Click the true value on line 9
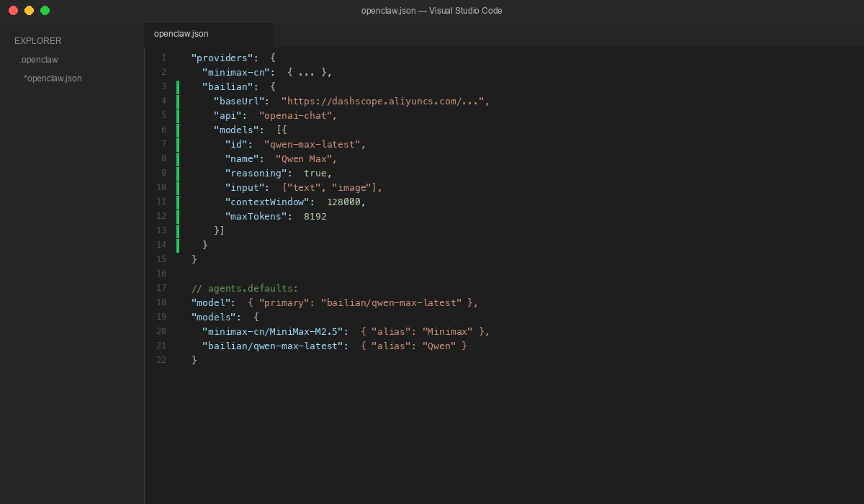The width and height of the screenshot is (864, 504). coord(315,173)
